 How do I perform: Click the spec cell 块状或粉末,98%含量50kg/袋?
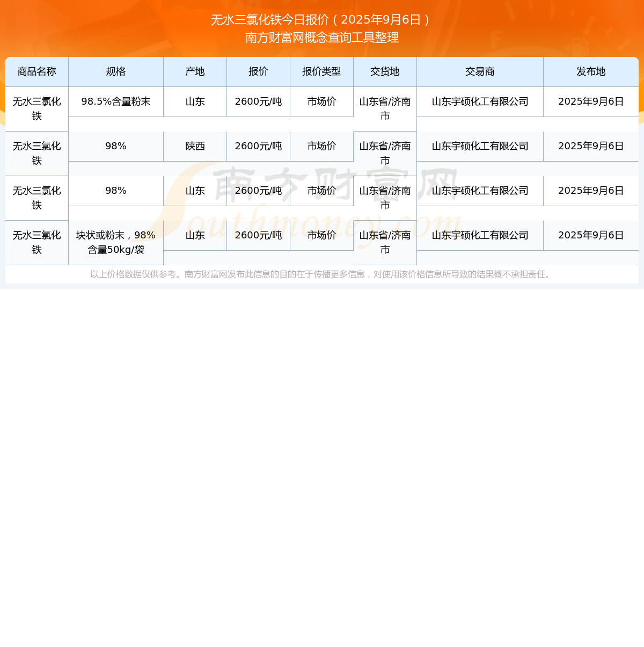pyautogui.click(x=116, y=243)
